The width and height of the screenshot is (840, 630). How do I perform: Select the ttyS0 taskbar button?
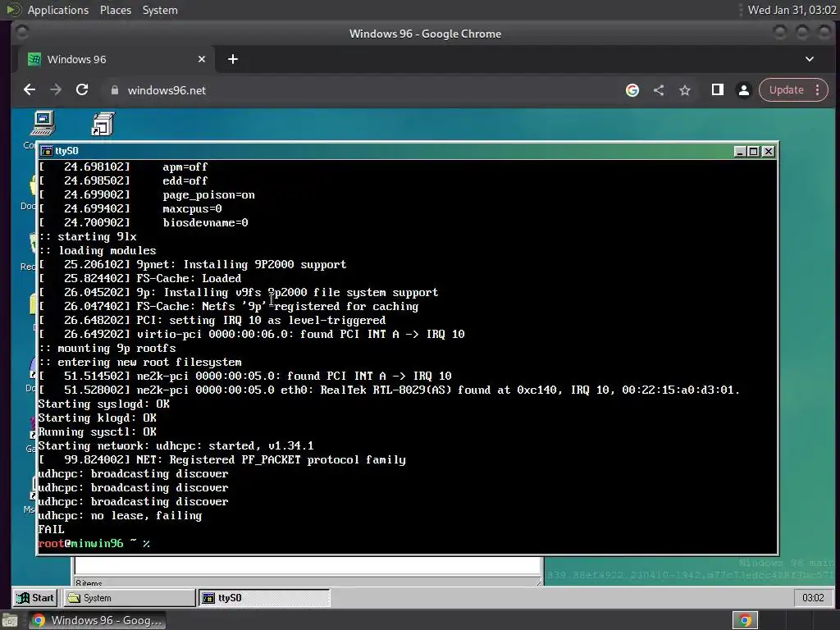pyautogui.click(x=265, y=598)
